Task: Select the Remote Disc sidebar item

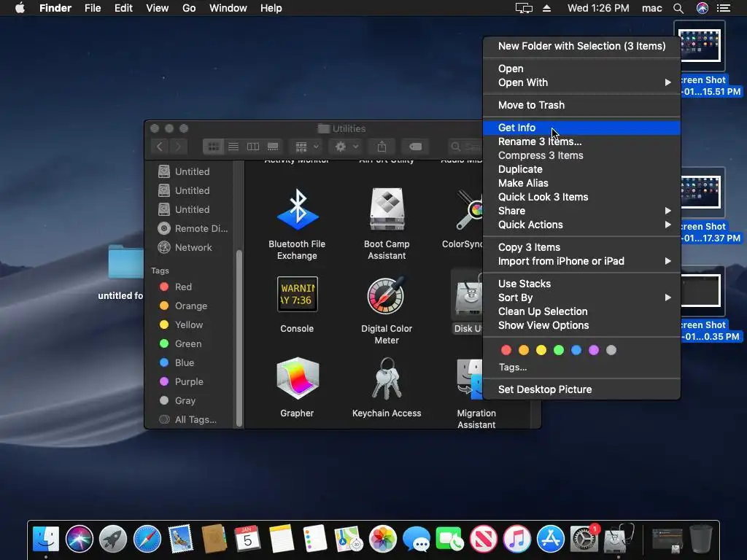Action: pyautogui.click(x=190, y=228)
